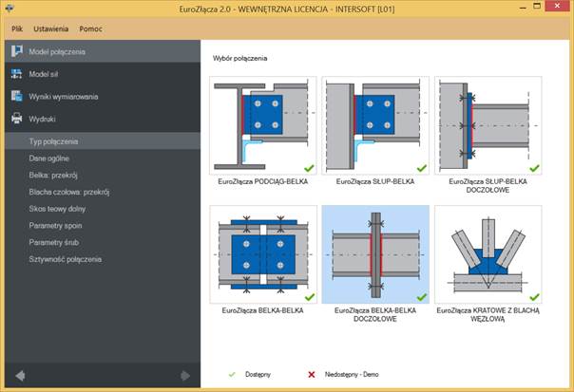
Task: Select Typ połączenia item
Action: coord(103,141)
